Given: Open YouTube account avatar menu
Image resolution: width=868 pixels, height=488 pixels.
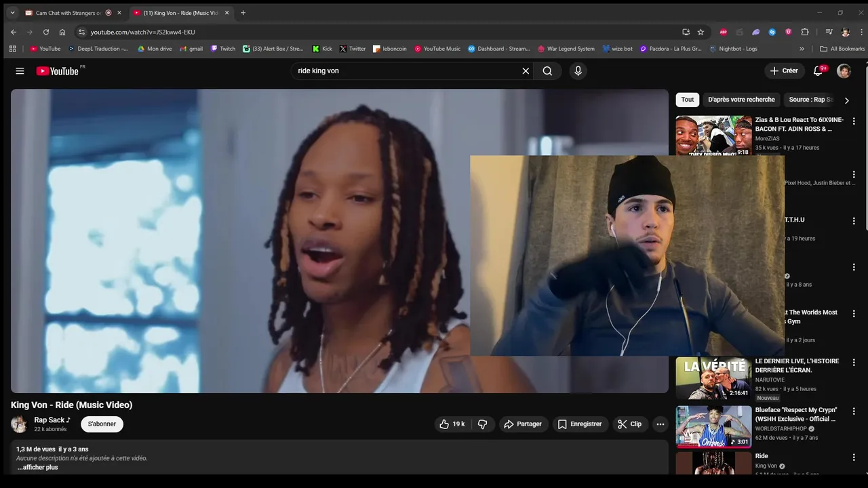Looking at the screenshot, I should pyautogui.click(x=844, y=71).
